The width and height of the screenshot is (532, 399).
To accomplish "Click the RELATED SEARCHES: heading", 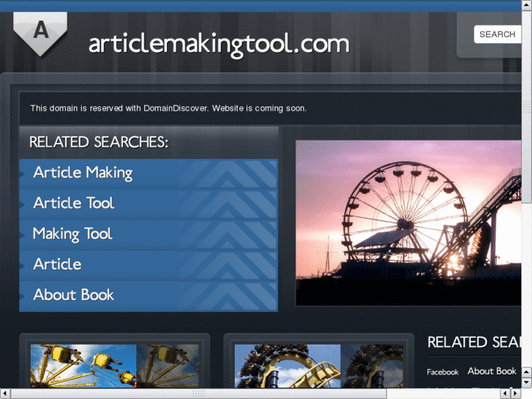I will click(x=99, y=142).
